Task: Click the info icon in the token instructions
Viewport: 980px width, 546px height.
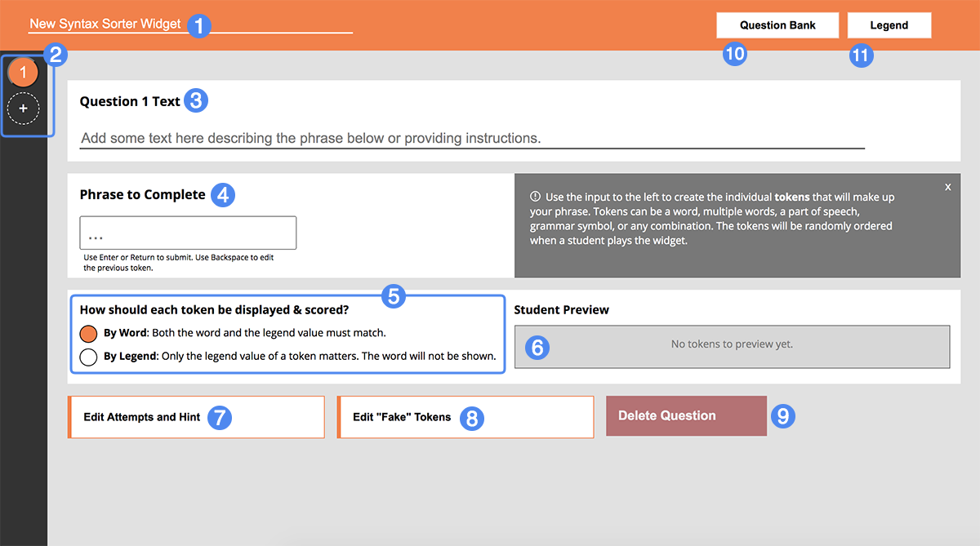Action: click(533, 197)
